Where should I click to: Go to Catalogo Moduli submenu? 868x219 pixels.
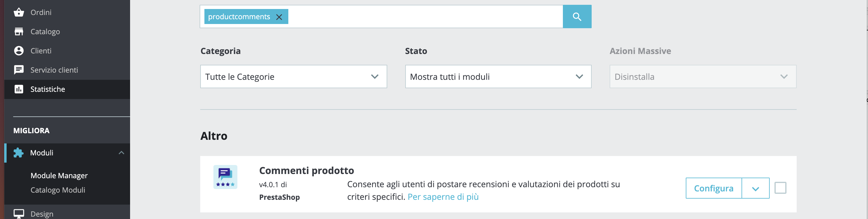[x=58, y=190]
